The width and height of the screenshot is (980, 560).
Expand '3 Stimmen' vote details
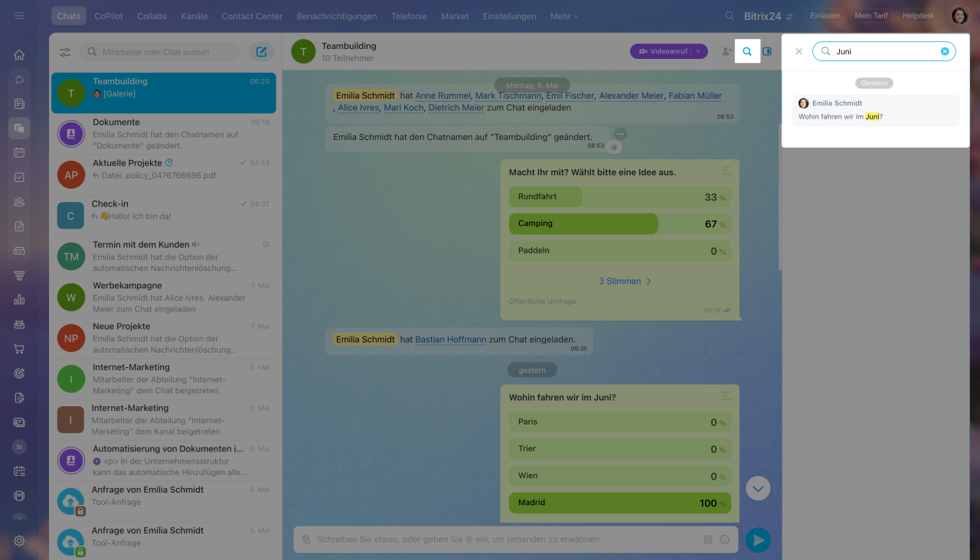tap(625, 282)
